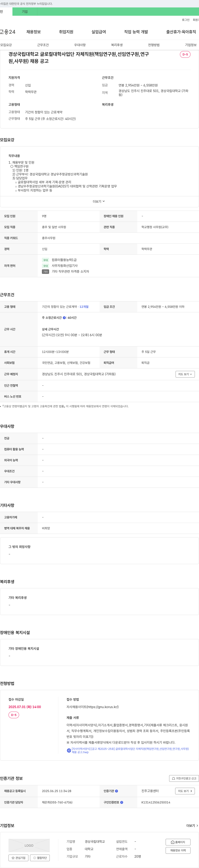Open 채용정보 이력 button
199x868 pixels.
point(178,850)
